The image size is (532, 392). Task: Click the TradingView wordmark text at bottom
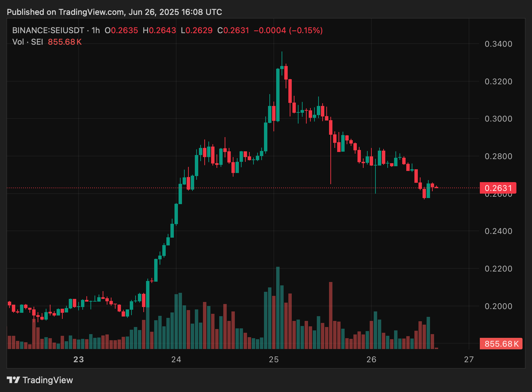(x=48, y=380)
